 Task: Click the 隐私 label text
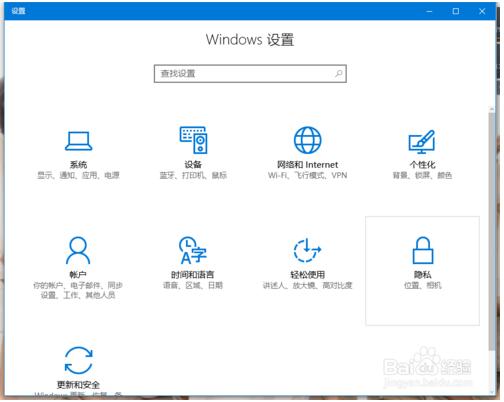pos(423,275)
